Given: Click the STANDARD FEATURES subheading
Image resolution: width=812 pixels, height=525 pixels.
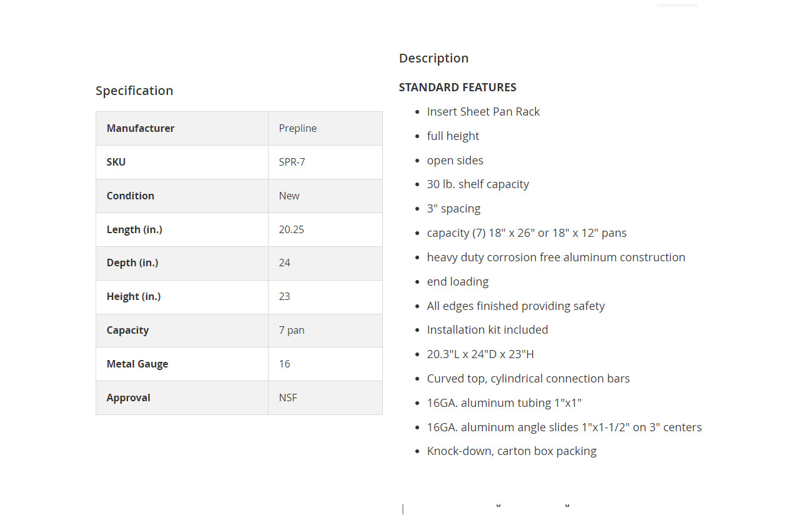Looking at the screenshot, I should click(458, 87).
